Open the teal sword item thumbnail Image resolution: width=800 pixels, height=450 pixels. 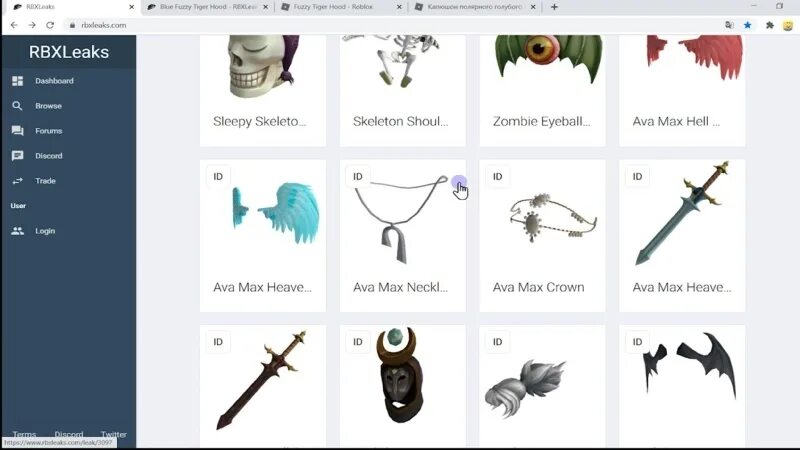682,213
